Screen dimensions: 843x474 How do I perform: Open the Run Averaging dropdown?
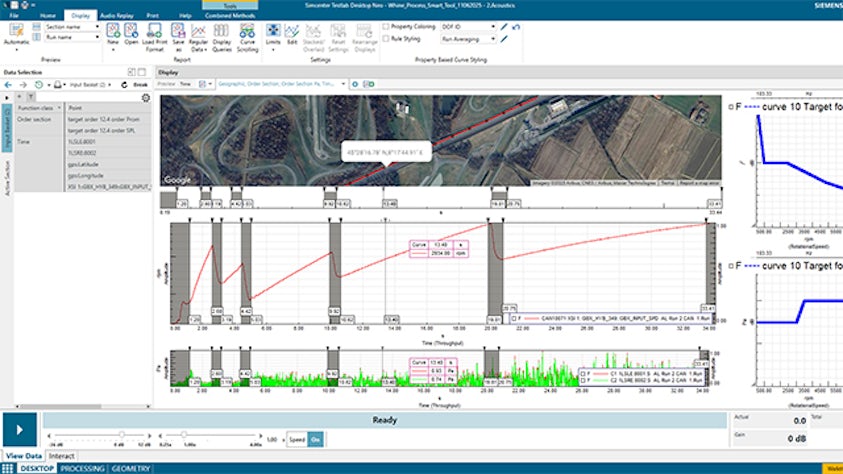click(491, 39)
